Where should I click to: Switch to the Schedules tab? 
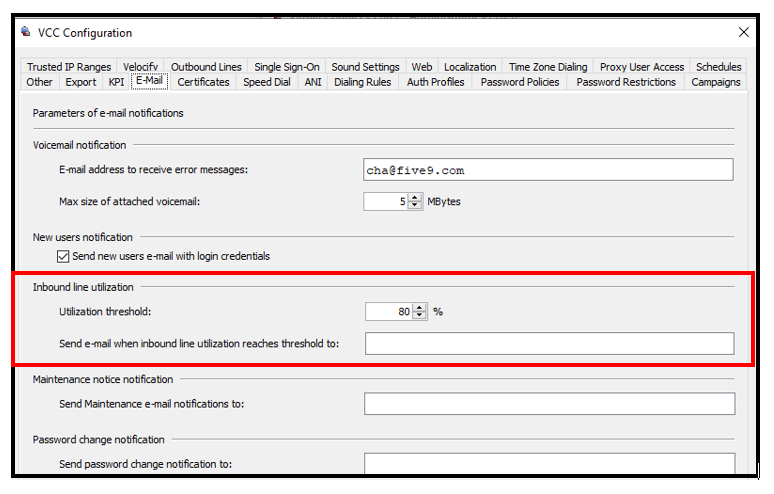coord(718,67)
